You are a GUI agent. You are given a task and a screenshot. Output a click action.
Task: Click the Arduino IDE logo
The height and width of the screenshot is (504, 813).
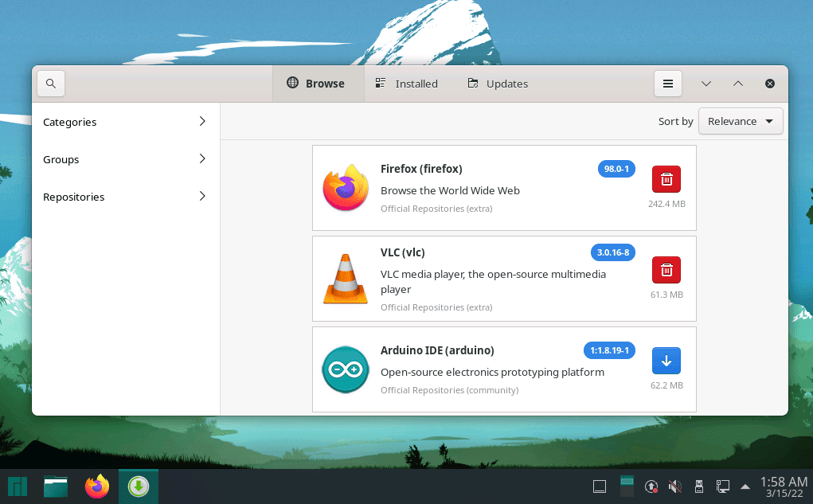click(x=346, y=369)
